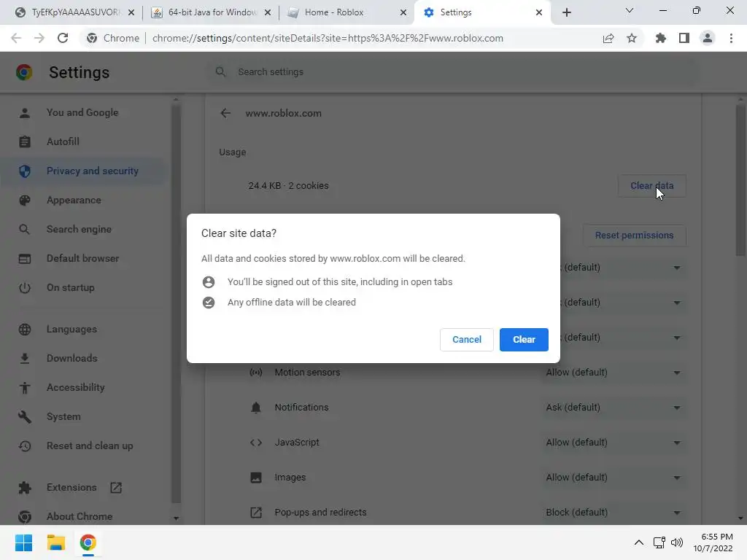747x560 pixels.
Task: Open System settings section
Action: (82, 416)
